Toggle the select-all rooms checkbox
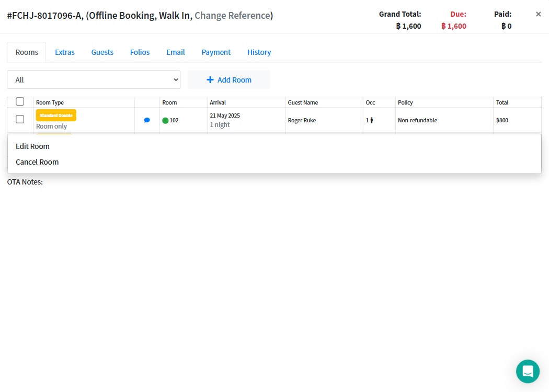The width and height of the screenshot is (549, 392). 20,101
